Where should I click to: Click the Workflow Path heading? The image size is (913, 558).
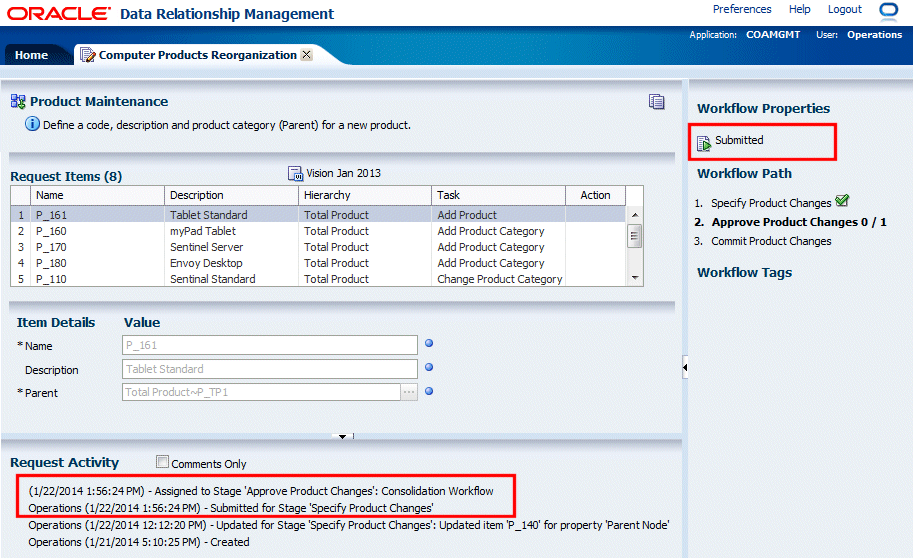tap(744, 174)
